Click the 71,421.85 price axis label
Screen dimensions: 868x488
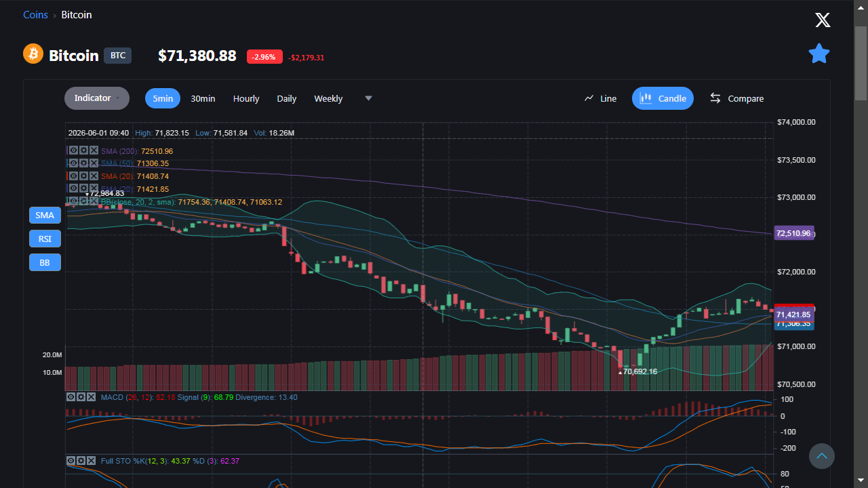[793, 314]
